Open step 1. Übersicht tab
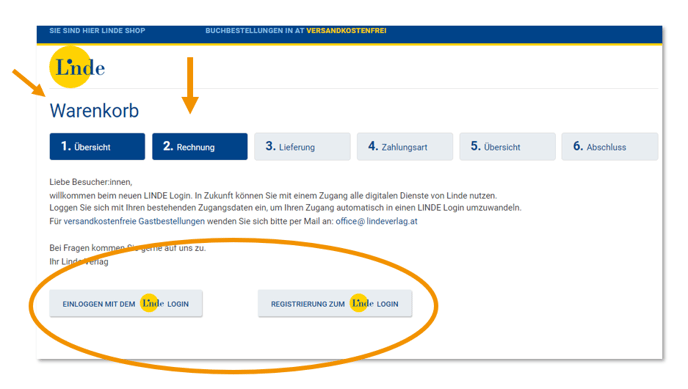This screenshot has height=389, width=688. point(97,146)
